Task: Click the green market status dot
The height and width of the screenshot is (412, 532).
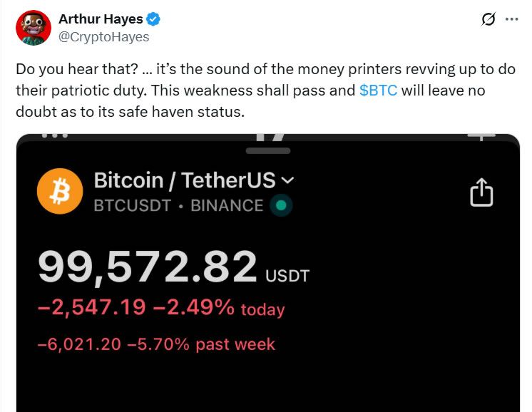Action: tap(282, 206)
